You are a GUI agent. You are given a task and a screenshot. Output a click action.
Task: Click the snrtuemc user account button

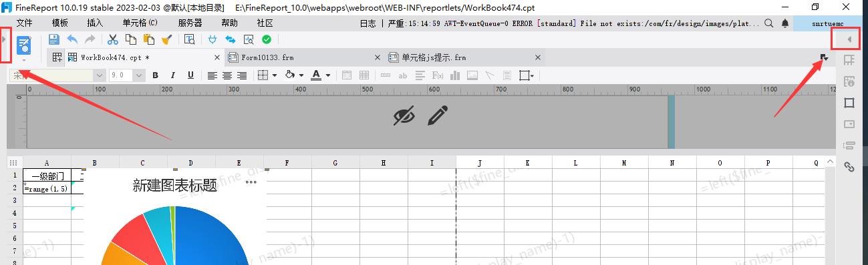pyautogui.click(x=828, y=23)
